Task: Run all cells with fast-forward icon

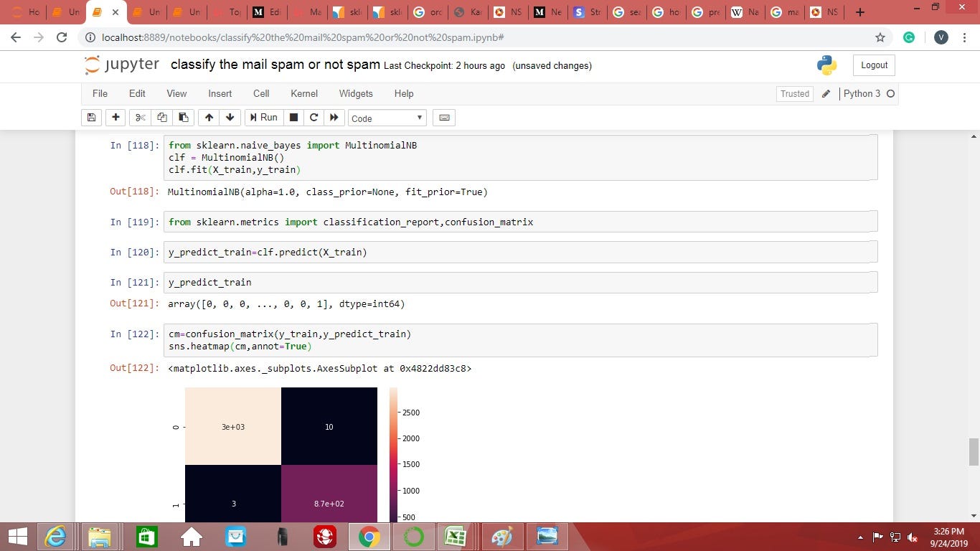Action: 334,117
